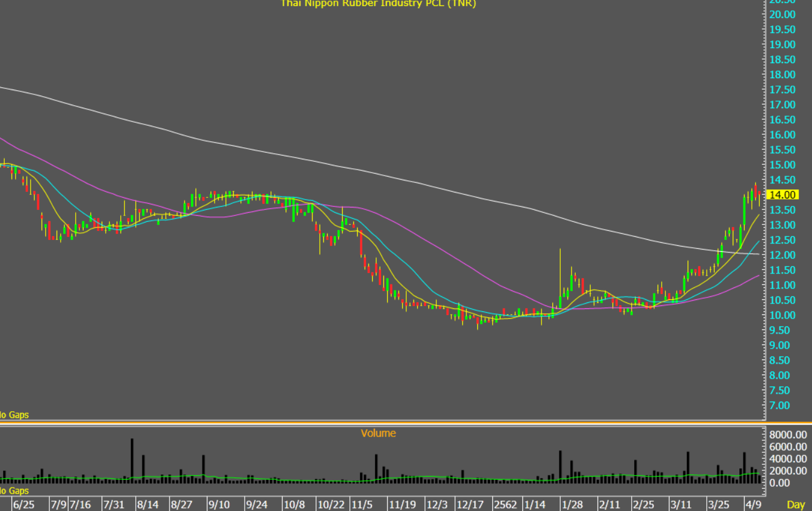
Task: Click the 12.00 price axis label
Action: [x=783, y=255]
